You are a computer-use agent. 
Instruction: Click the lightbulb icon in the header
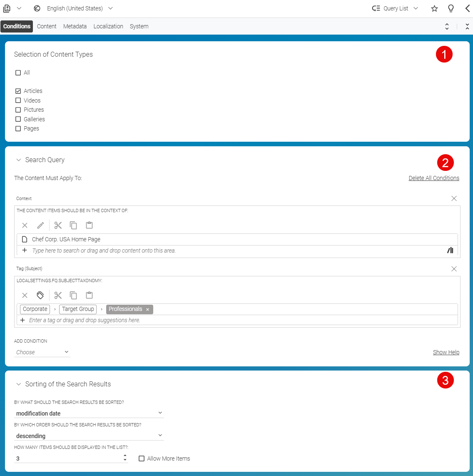point(451,8)
